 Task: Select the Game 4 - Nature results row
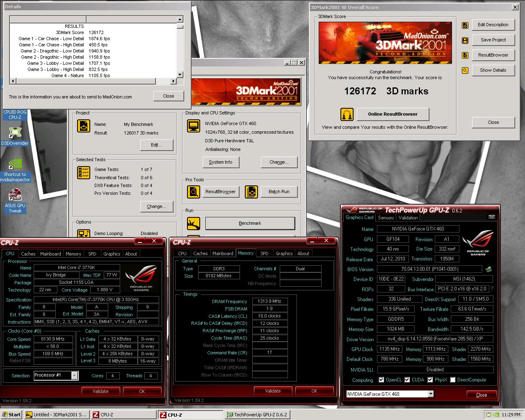[x=93, y=75]
